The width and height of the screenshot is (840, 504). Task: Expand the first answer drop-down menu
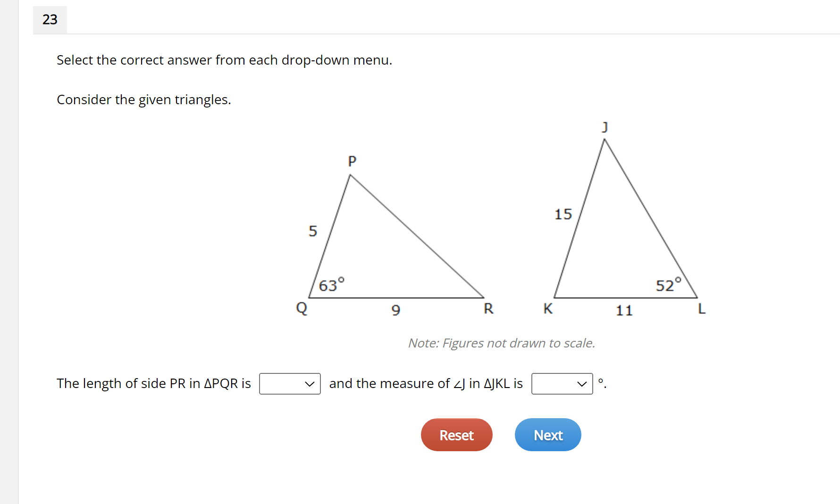pos(289,384)
